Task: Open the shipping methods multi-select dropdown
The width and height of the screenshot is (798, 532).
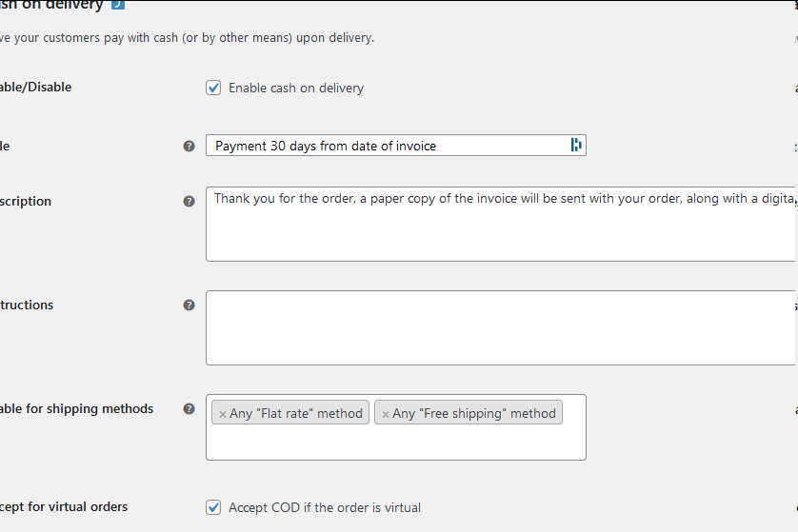Action: pyautogui.click(x=395, y=441)
